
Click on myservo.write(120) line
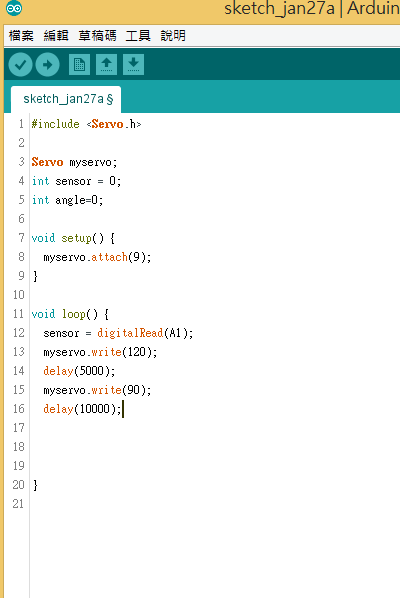pyautogui.click(x=100, y=352)
